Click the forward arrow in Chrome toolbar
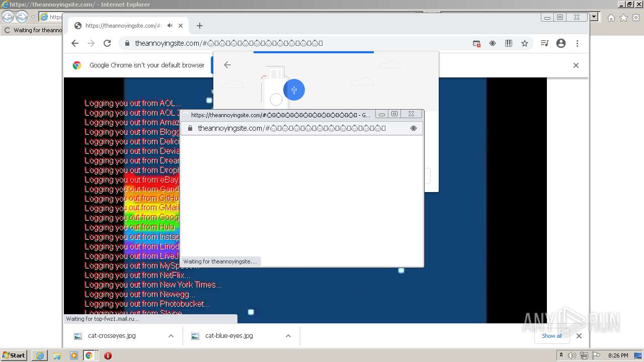This screenshot has height=362, width=644. pyautogui.click(x=91, y=43)
